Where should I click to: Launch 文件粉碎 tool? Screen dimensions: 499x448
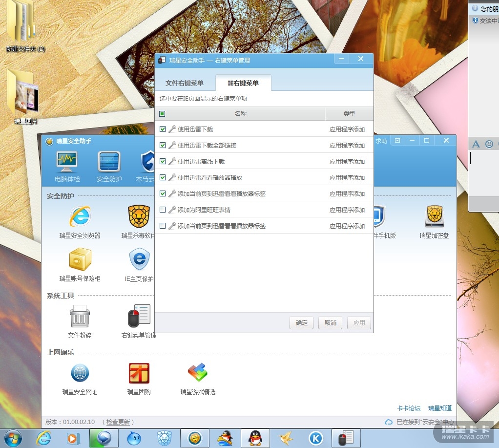coord(80,321)
